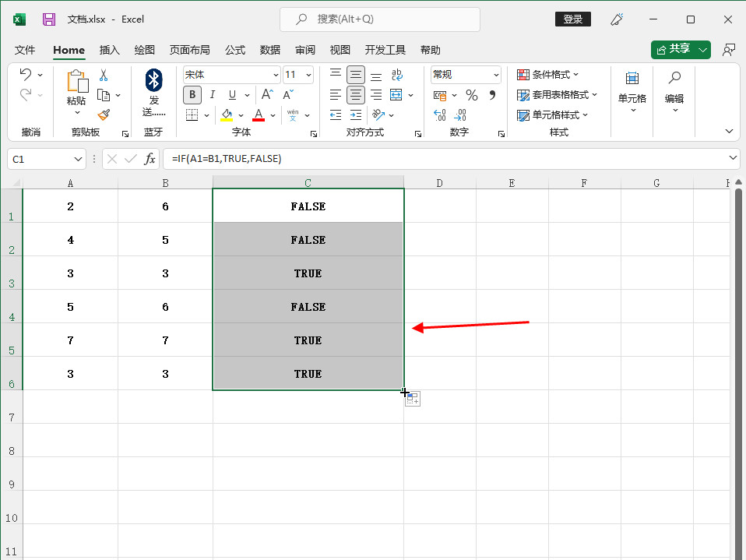Toggle Middle Align

356,75
